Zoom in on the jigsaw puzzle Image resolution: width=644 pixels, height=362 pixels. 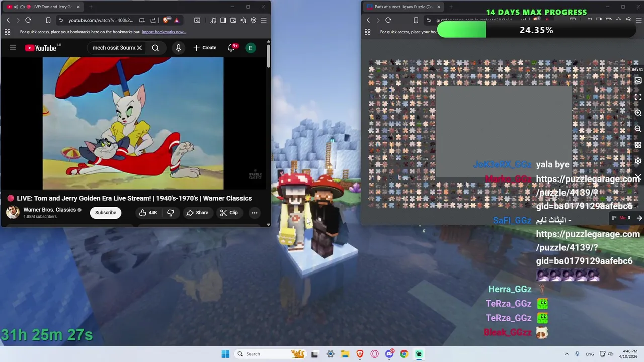638,113
